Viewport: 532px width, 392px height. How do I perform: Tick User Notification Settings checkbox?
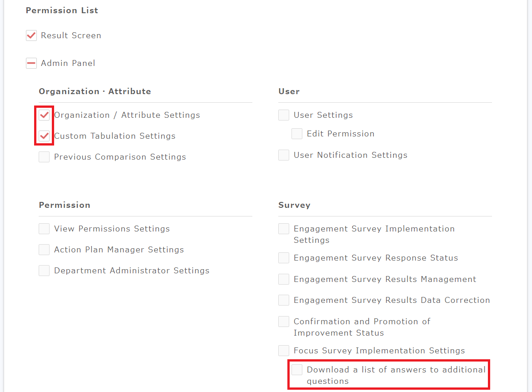(284, 155)
